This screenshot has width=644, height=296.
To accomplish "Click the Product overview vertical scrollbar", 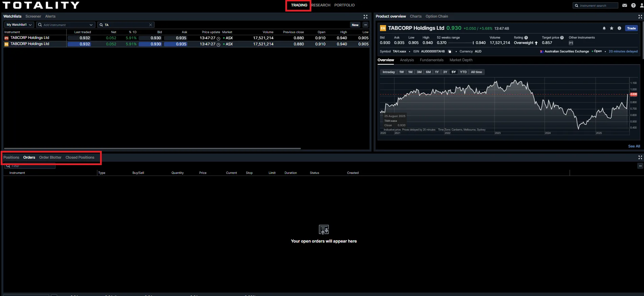I will click(x=643, y=41).
